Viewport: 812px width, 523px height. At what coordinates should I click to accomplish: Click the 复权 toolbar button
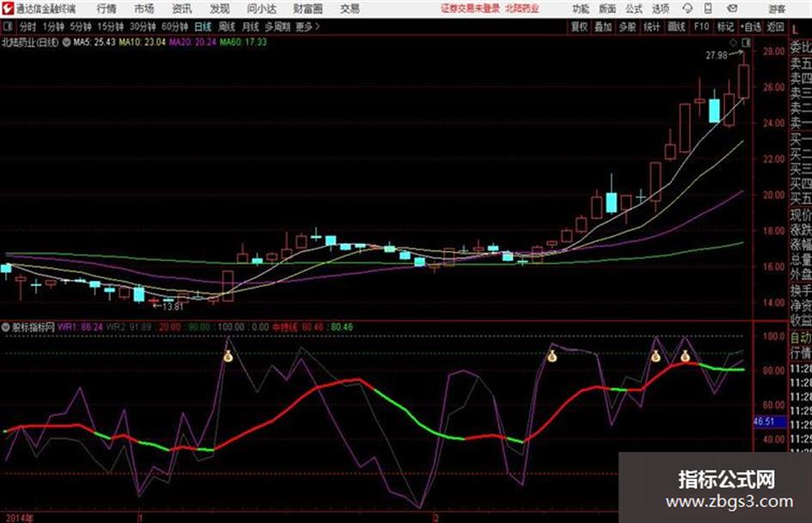point(579,27)
